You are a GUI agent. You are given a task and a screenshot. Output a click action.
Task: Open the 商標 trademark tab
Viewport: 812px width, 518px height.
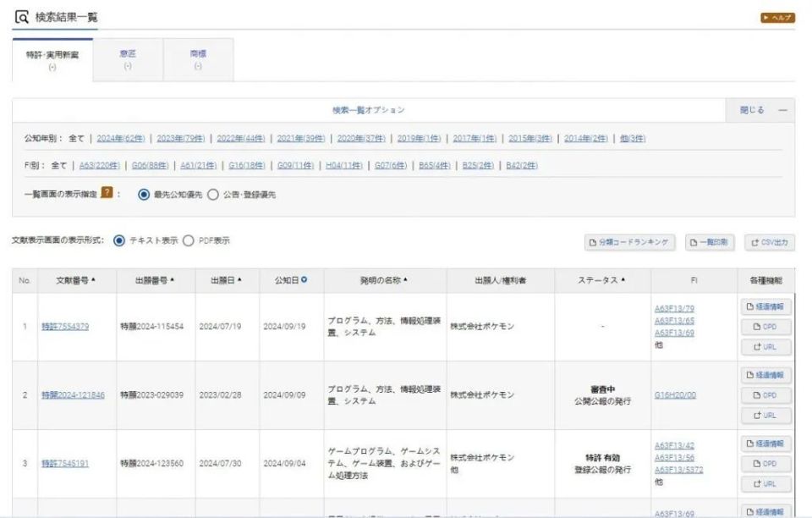coord(200,58)
